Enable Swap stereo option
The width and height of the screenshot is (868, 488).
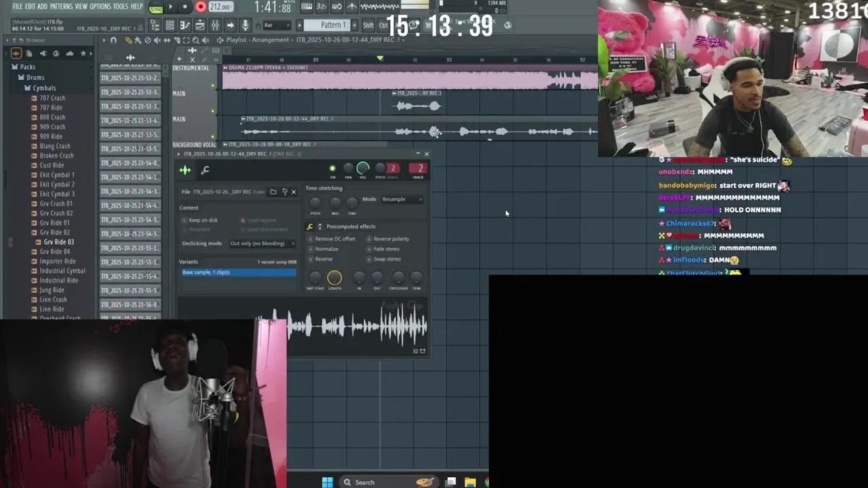(384, 260)
